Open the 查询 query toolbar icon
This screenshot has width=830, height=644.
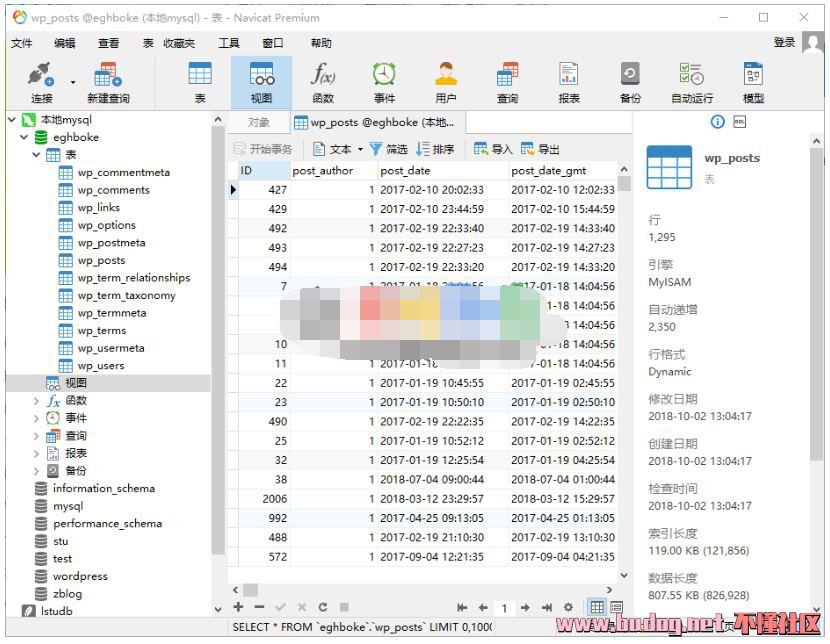click(507, 83)
